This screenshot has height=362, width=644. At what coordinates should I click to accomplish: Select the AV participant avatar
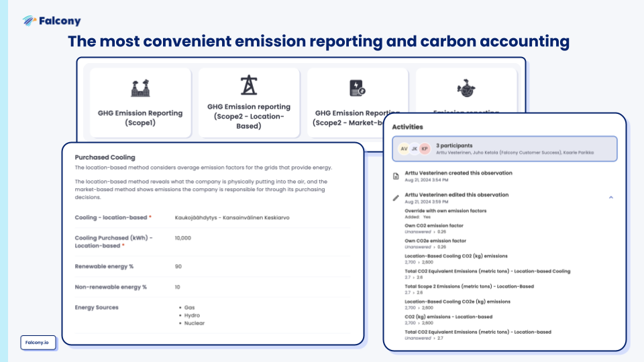tap(404, 149)
